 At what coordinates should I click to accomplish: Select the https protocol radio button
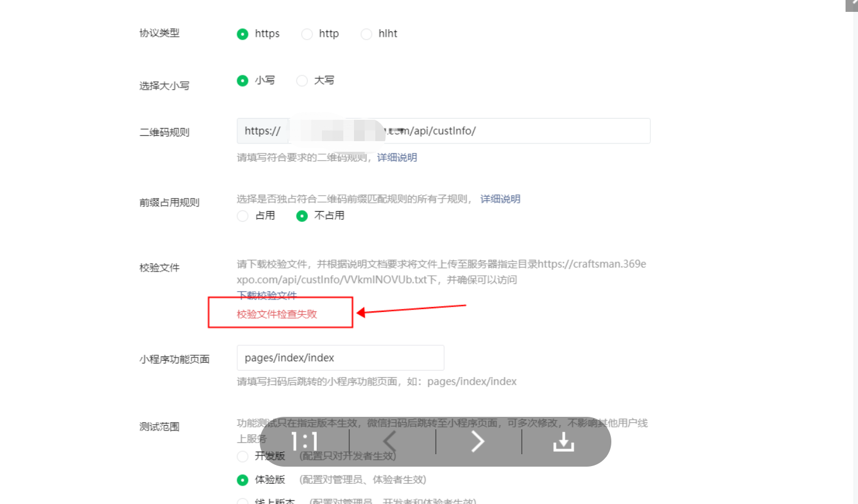243,34
